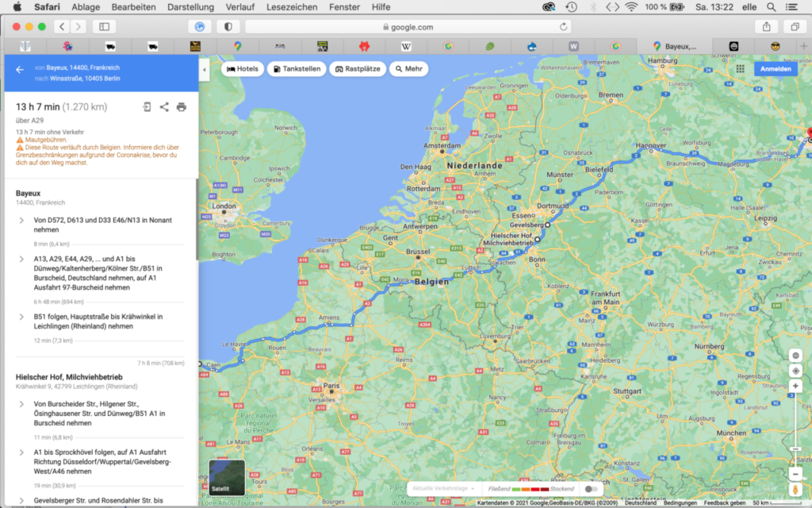The height and width of the screenshot is (508, 812).
Task: Expand step 'A1 bis Sprockhövel folgen'
Action: [21, 452]
